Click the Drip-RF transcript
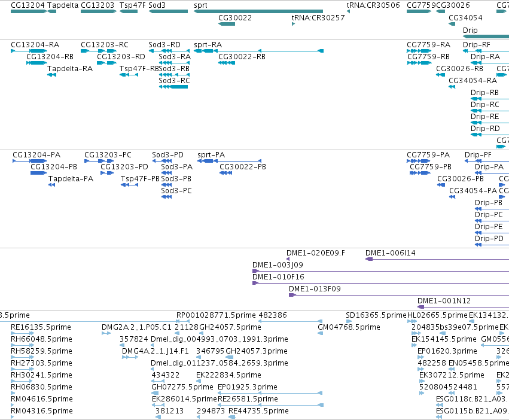The height and width of the screenshot is (420, 509). [486, 51]
